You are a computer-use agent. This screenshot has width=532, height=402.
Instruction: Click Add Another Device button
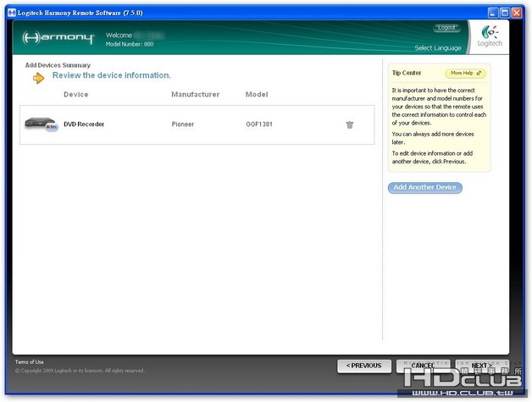tap(424, 187)
